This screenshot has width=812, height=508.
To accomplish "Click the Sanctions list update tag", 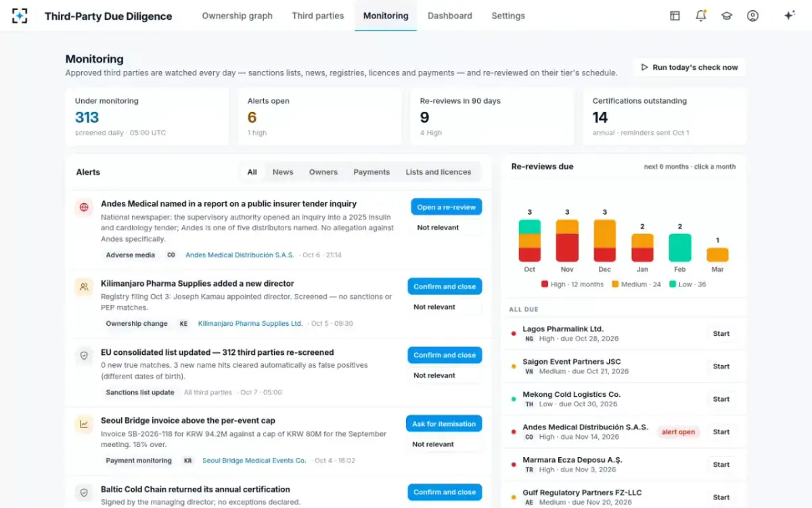I will (x=140, y=392).
